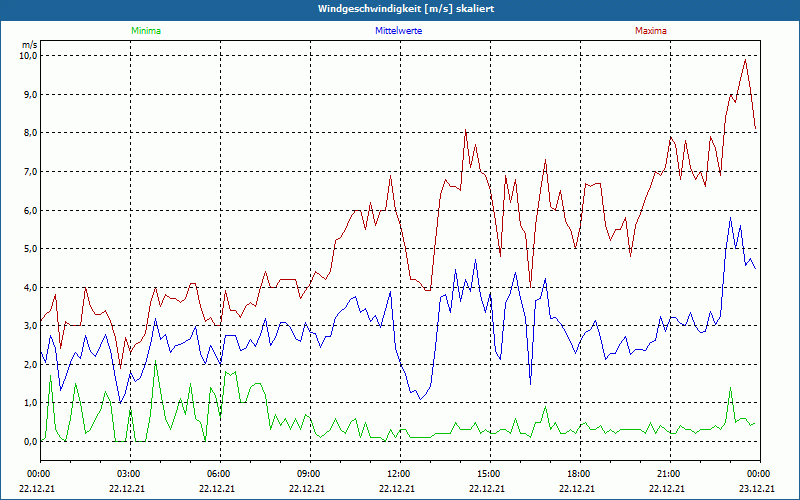Click the chart title 'Windgeschwindigkeit [m/s] skaliert'
This screenshot has width=800, height=500.
click(x=406, y=9)
